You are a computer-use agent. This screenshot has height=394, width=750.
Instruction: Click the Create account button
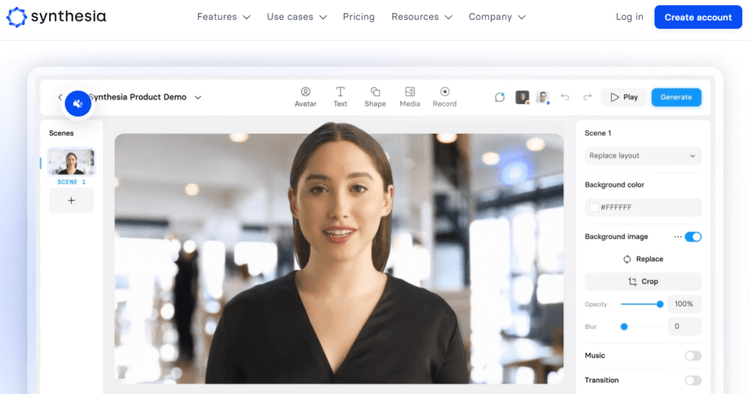[698, 17]
